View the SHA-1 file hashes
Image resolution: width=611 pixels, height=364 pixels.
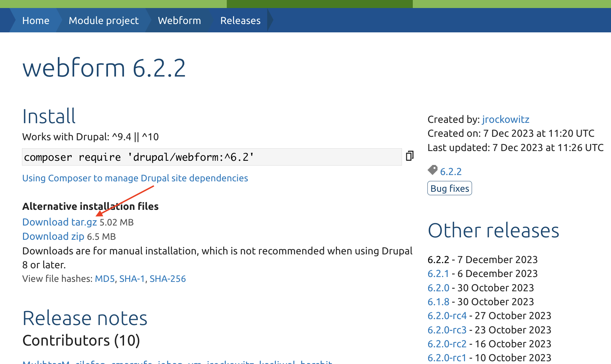coord(132,279)
